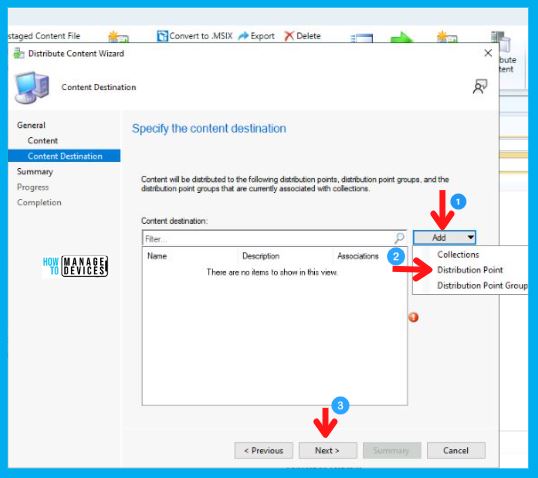The image size is (538, 478).
Task: Click the magnifier search icon in filter
Action: [399, 237]
